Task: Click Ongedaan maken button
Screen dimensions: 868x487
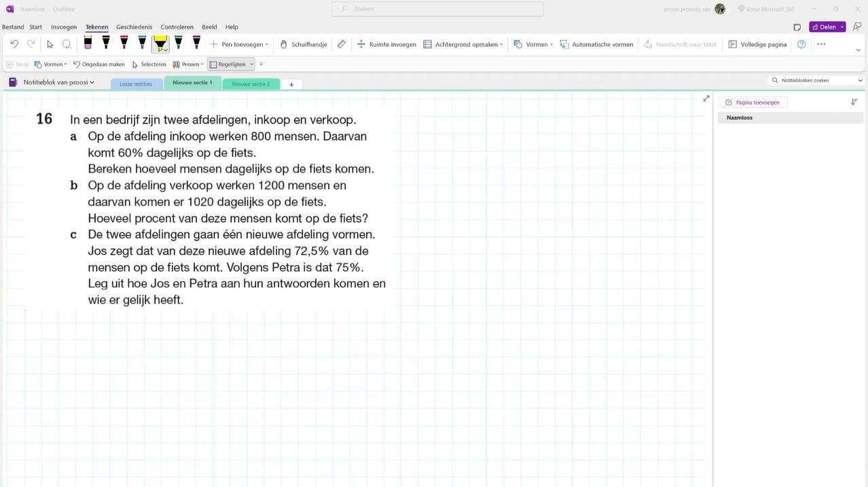Action: coord(99,65)
